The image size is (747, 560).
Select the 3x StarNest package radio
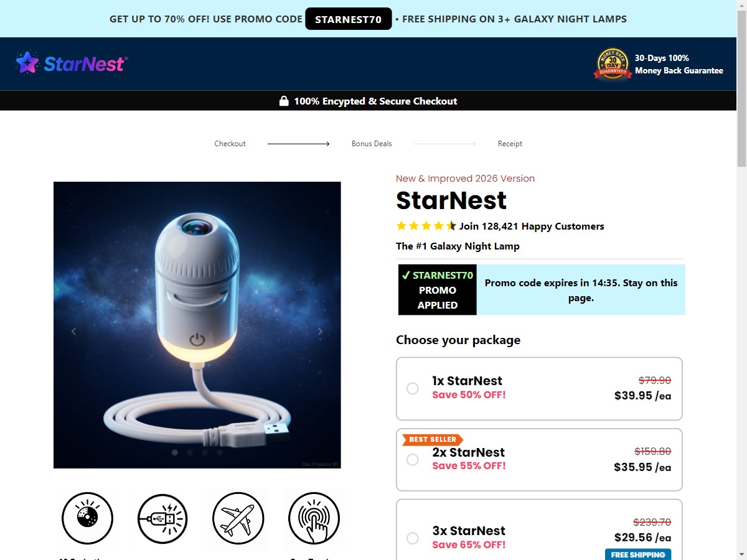pos(413,538)
